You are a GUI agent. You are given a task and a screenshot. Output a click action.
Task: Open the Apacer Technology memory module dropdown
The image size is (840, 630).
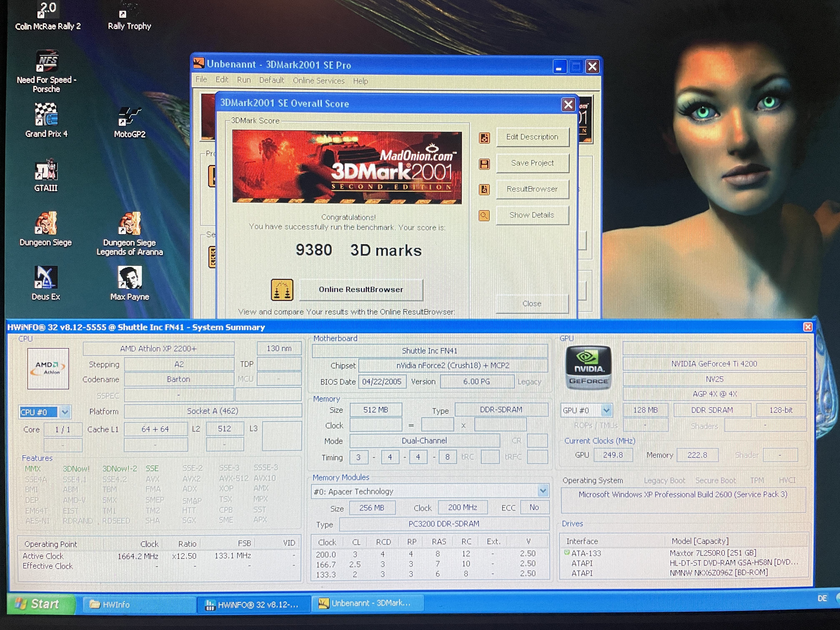point(543,491)
